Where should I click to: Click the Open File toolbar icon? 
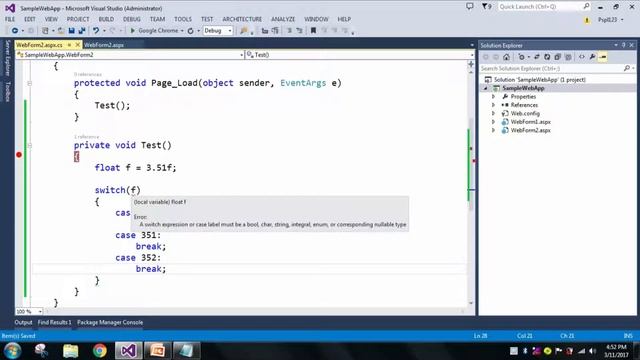coord(60,31)
